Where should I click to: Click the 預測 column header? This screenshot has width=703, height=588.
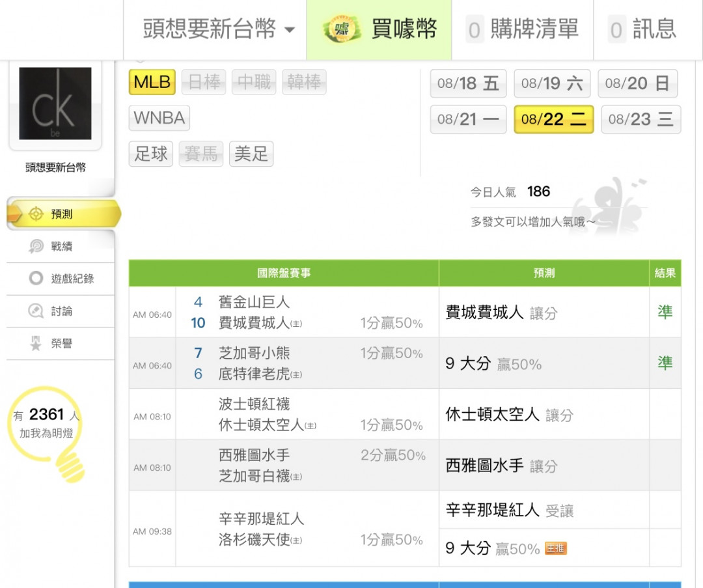[544, 273]
